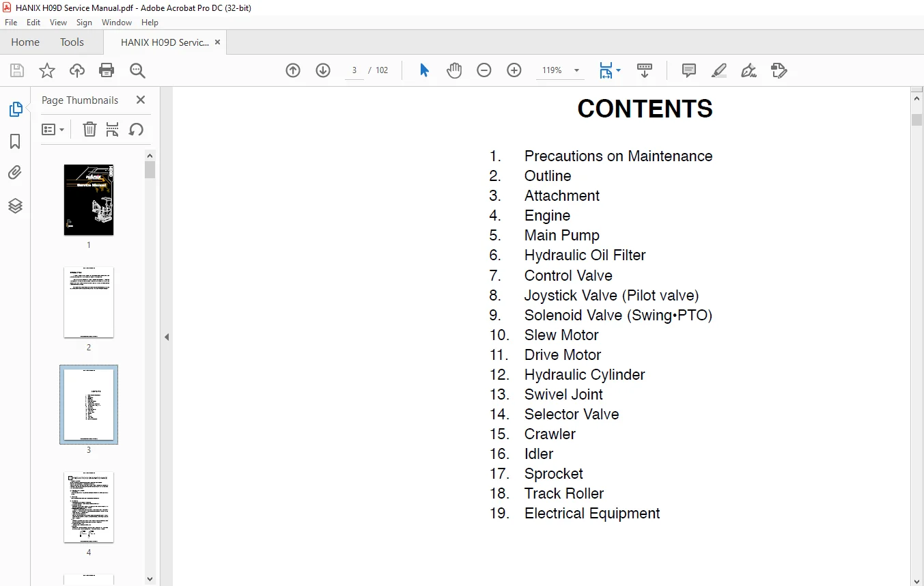Open the Edit menu
Viewport: 924px width, 586px height.
coord(33,23)
